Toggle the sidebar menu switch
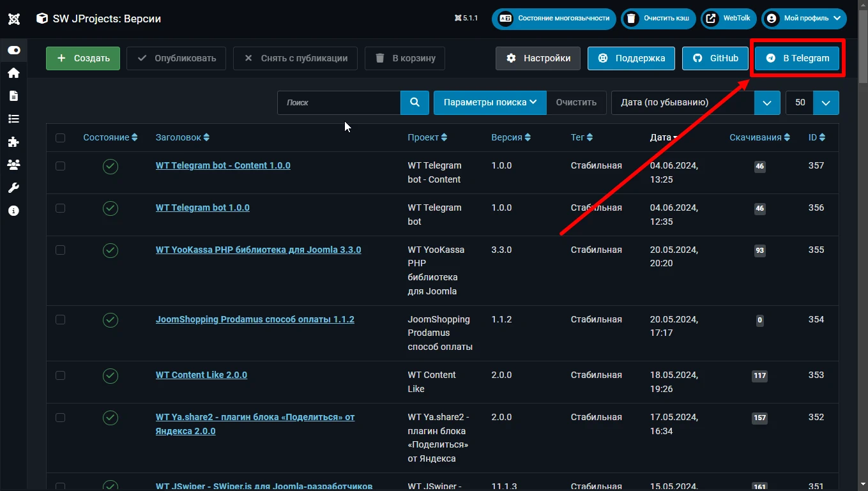This screenshot has height=491, width=868. pyautogui.click(x=13, y=50)
